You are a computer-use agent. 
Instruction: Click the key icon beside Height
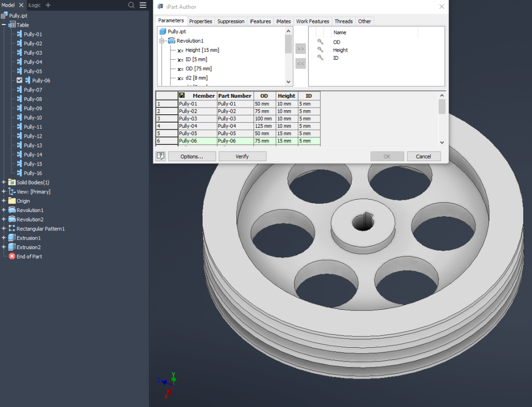tap(321, 50)
